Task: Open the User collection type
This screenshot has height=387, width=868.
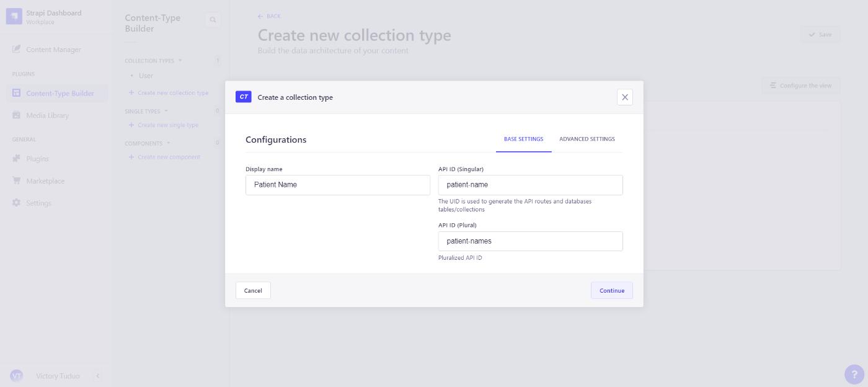Action: (x=145, y=75)
